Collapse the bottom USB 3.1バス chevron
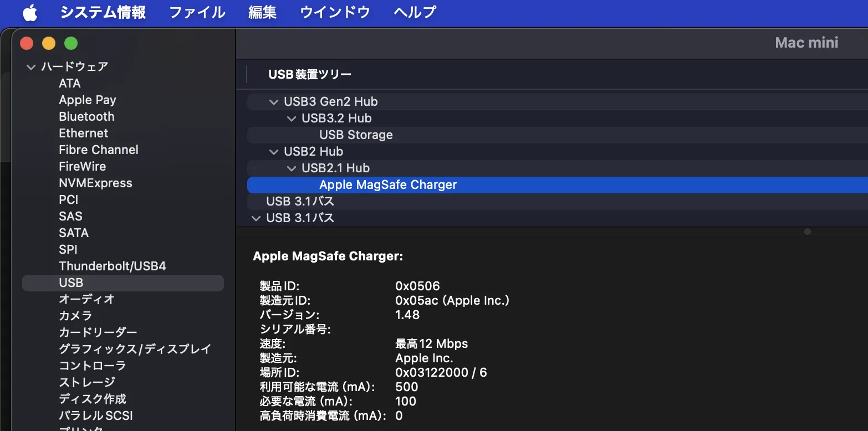 point(256,218)
